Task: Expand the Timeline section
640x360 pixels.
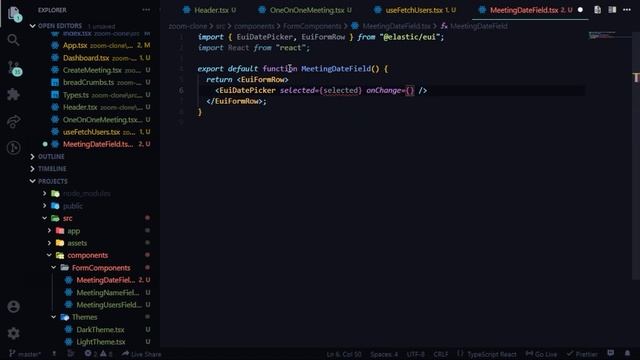Action: [x=33, y=169]
